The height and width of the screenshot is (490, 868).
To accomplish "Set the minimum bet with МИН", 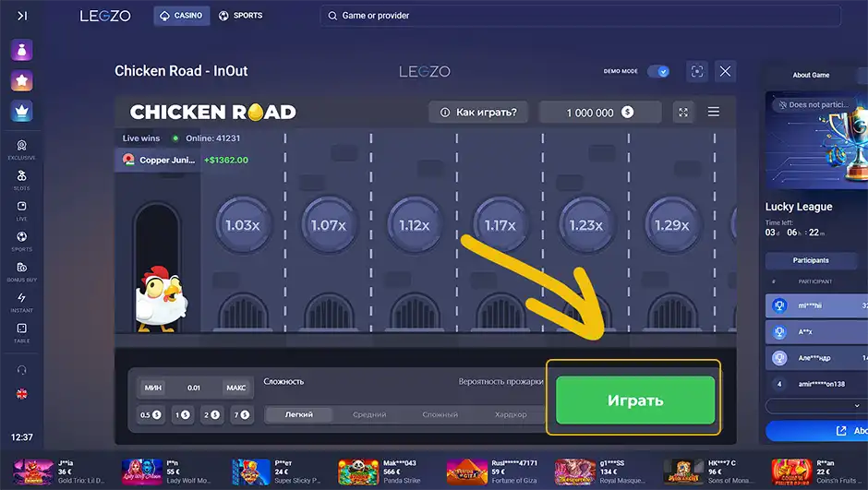I will [152, 388].
